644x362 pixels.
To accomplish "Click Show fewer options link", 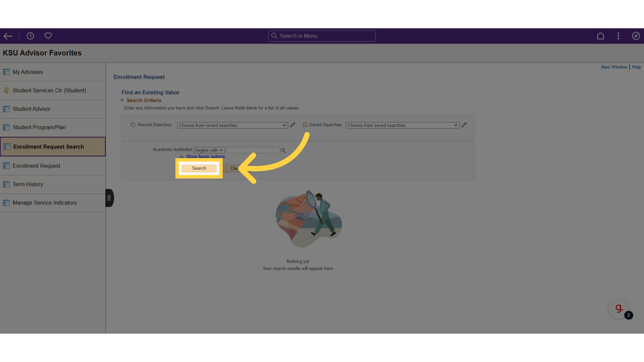I will coord(206,157).
